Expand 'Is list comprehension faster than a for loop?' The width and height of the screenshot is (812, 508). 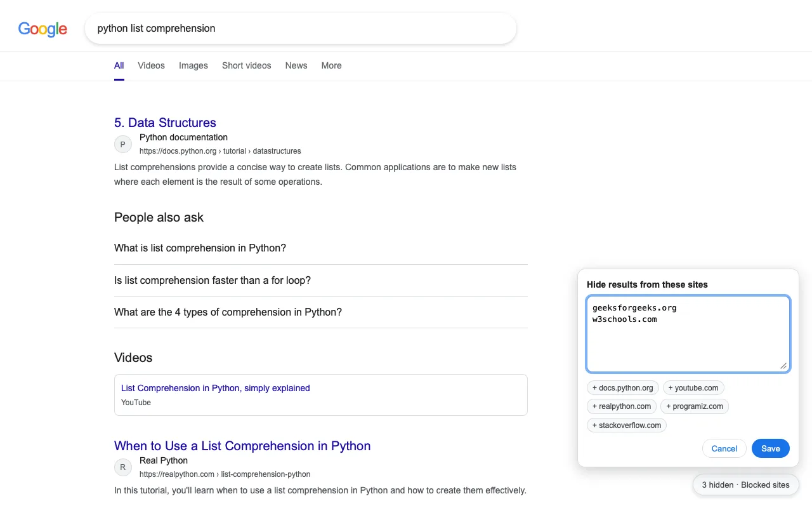(321, 280)
